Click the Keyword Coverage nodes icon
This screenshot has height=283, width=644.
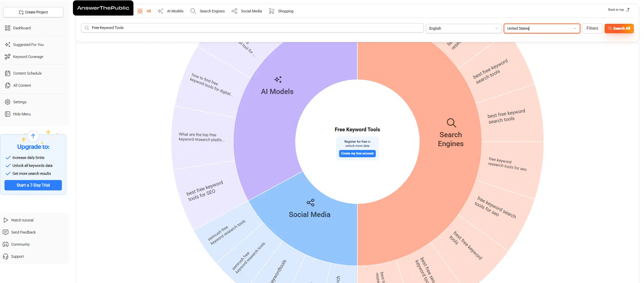[8, 57]
